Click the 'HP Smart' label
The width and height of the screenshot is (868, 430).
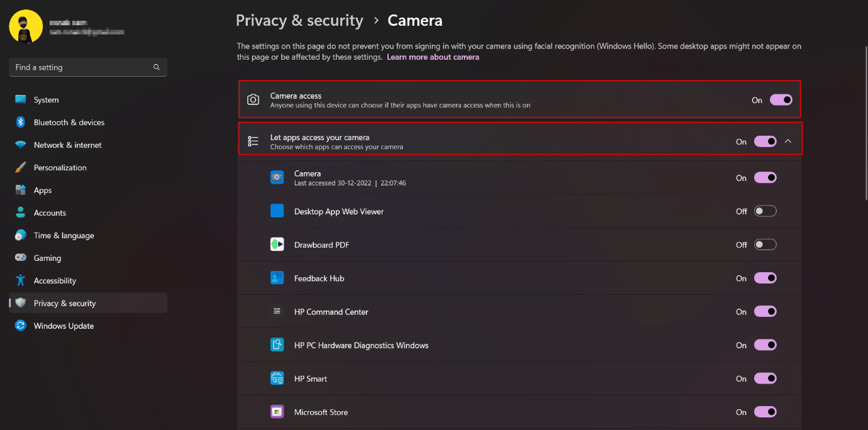(x=311, y=379)
